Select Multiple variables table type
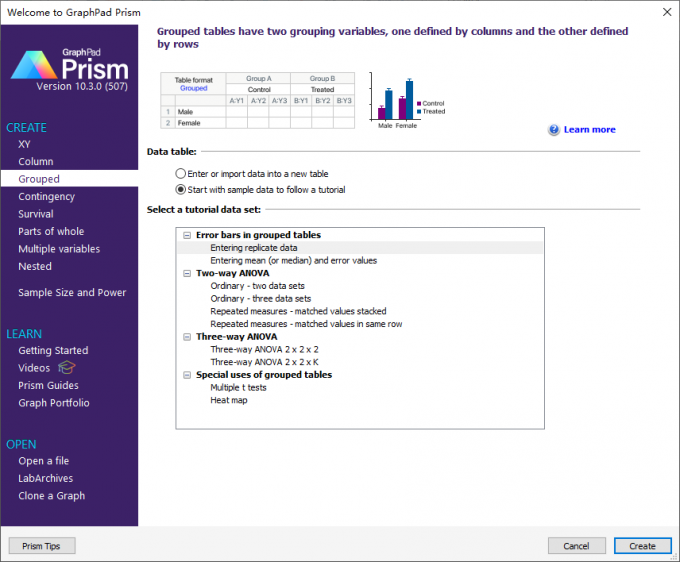The image size is (680, 562). tap(59, 249)
